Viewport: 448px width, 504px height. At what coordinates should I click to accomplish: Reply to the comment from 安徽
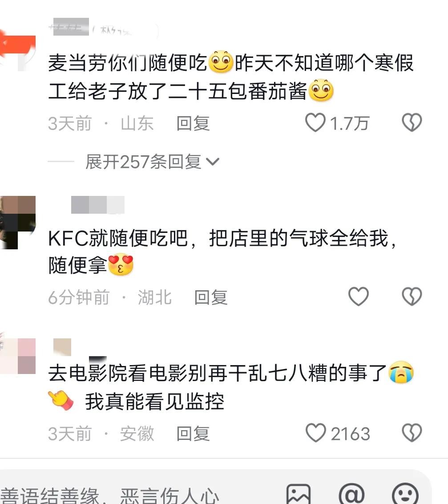193,434
